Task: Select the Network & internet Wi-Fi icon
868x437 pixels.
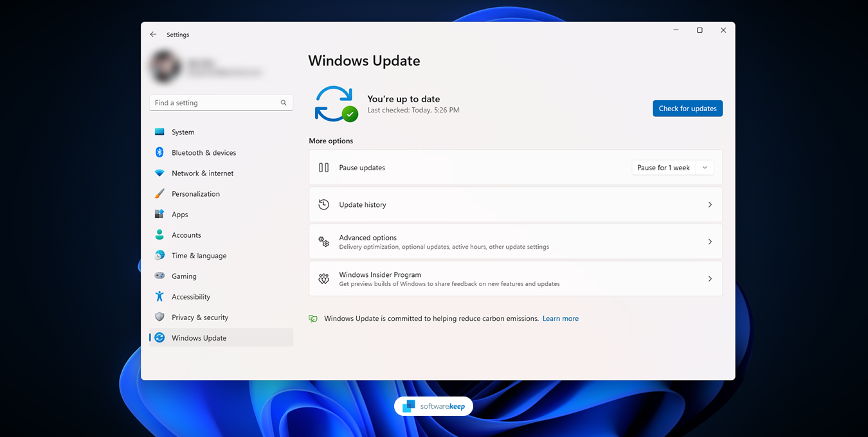Action: click(x=159, y=173)
